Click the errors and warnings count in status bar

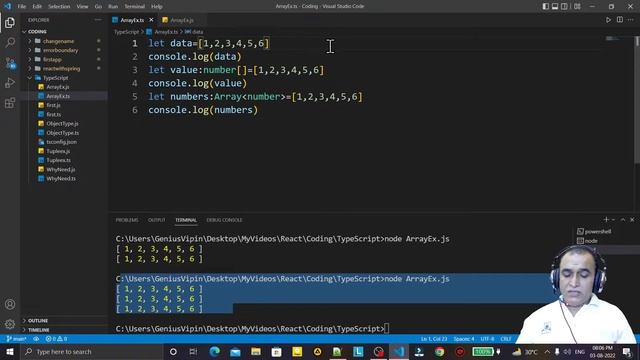point(56,339)
